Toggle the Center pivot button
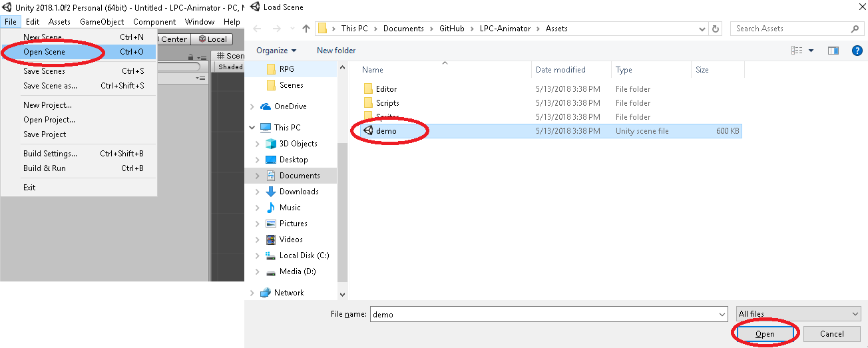Screen dimensions: 868x348 pos(173,39)
